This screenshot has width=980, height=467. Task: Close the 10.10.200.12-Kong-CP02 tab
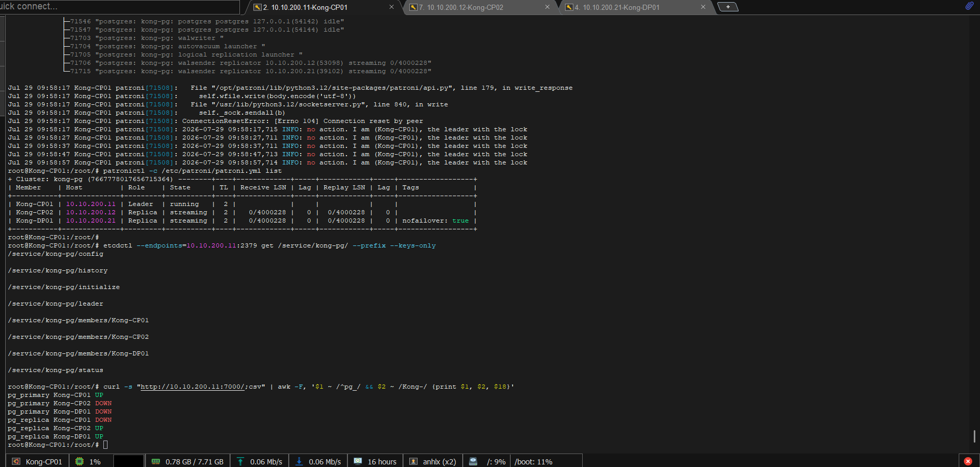click(547, 7)
